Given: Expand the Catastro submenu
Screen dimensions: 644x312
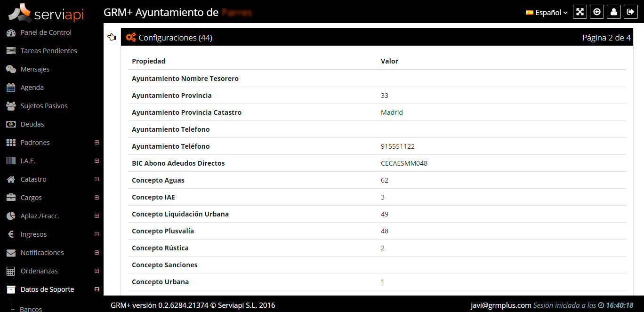Looking at the screenshot, I should point(97,179).
